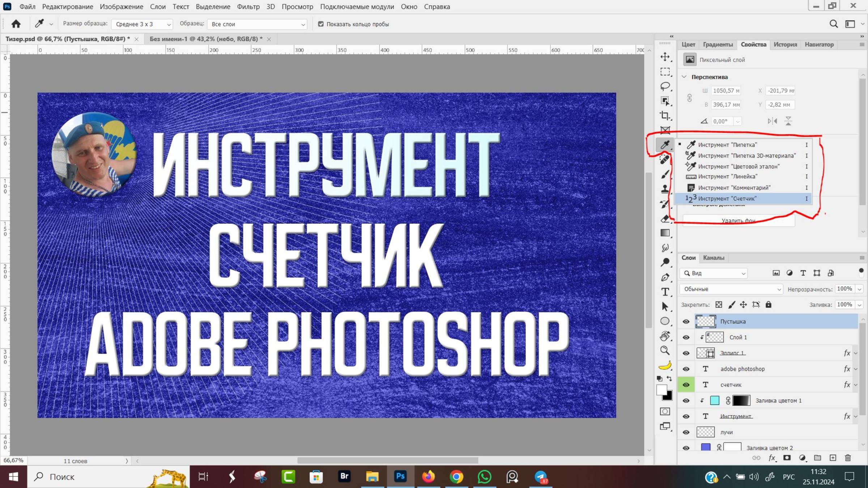Image resolution: width=868 pixels, height=488 pixels.
Task: Collapse the 'Перспектива' section
Action: [x=684, y=77]
